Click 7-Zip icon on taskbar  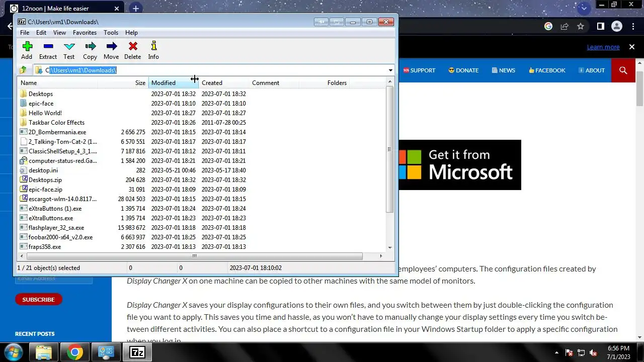coord(137,352)
